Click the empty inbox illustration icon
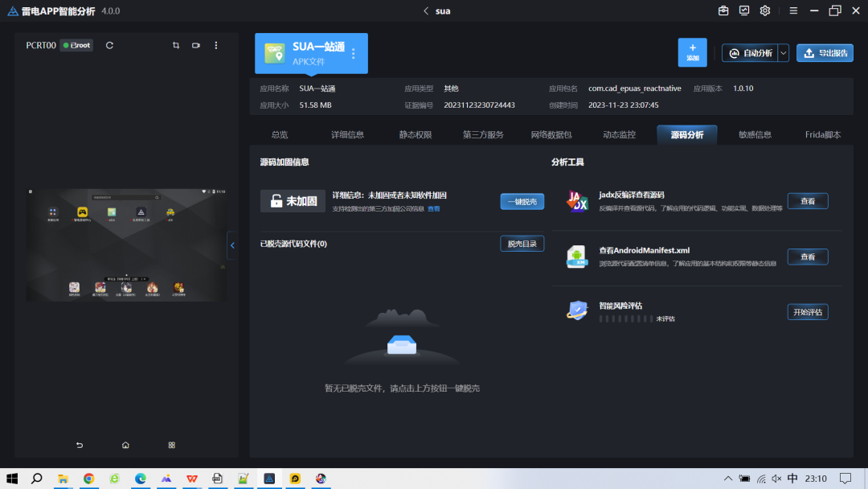868x489 pixels. (x=402, y=344)
